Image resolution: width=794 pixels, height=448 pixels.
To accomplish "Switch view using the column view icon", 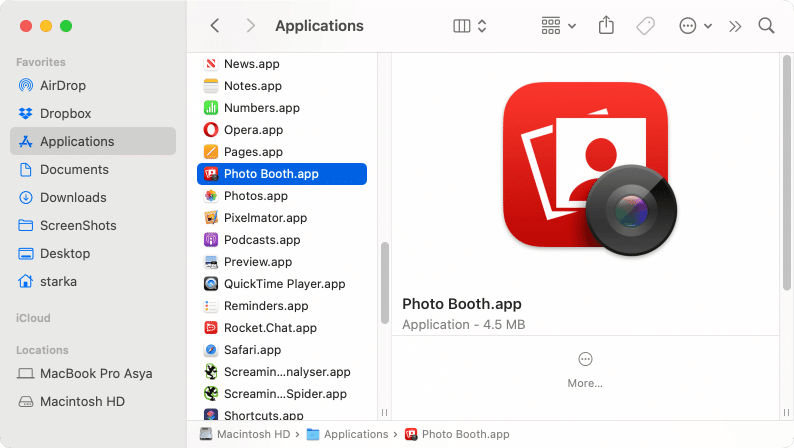I will click(x=461, y=26).
